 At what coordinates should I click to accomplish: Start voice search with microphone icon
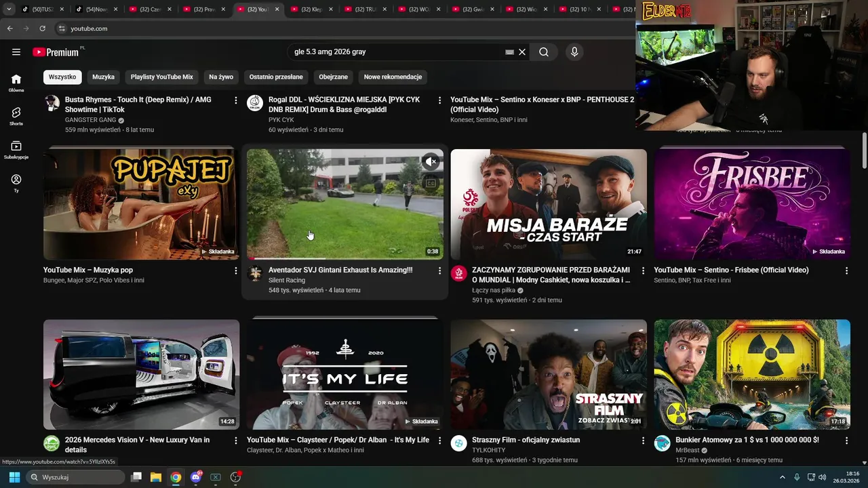click(574, 52)
